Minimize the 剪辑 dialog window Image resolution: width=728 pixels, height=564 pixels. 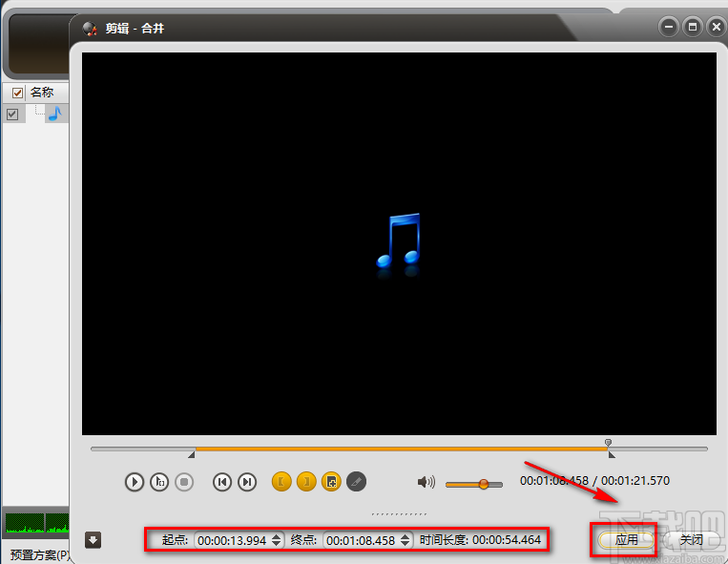[669, 27]
